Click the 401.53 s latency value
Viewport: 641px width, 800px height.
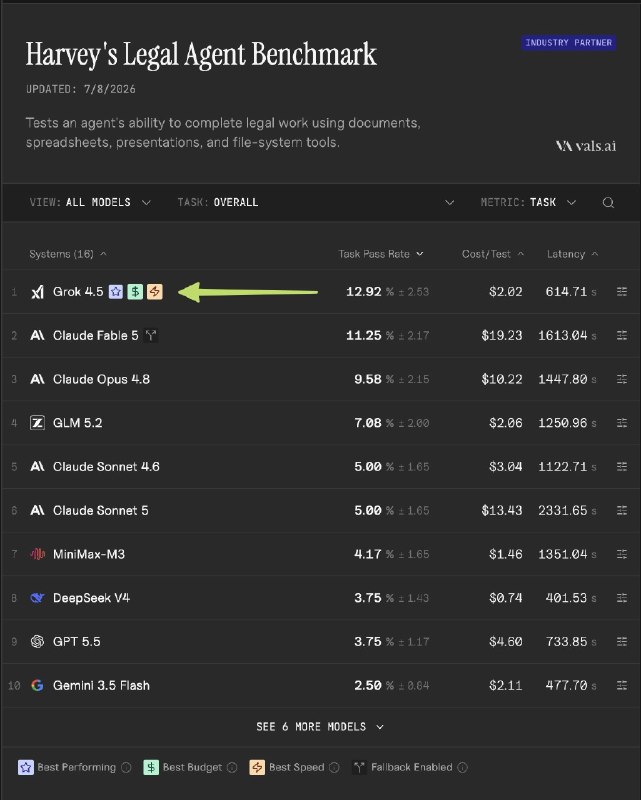(x=571, y=598)
